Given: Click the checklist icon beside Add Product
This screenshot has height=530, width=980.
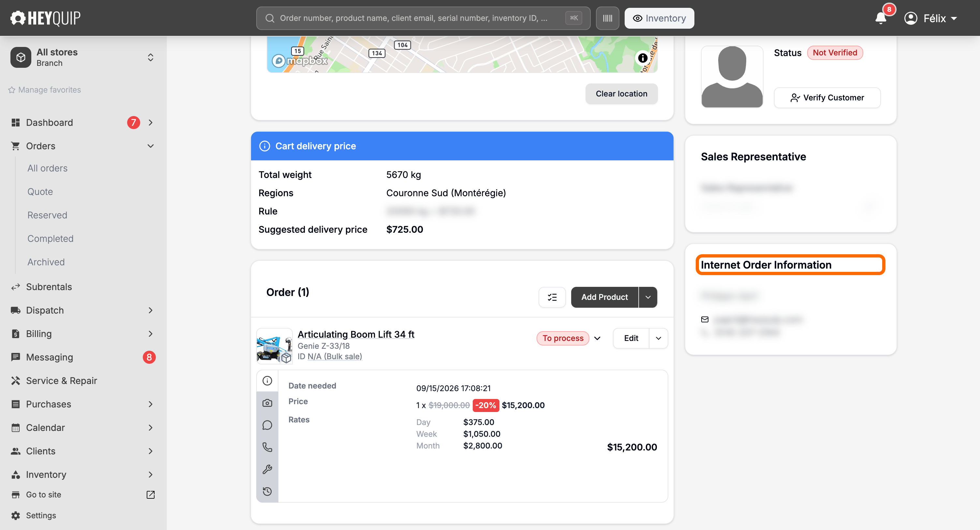Looking at the screenshot, I should (x=552, y=297).
